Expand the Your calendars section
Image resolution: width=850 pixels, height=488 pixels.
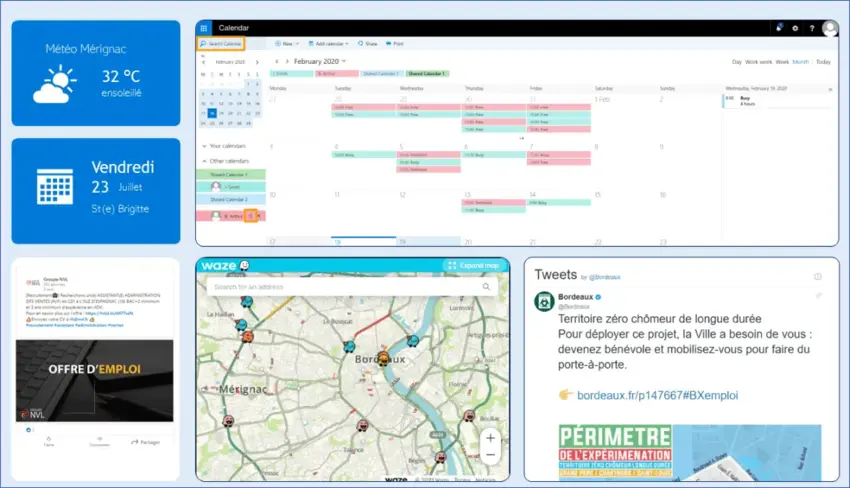pyautogui.click(x=202, y=146)
